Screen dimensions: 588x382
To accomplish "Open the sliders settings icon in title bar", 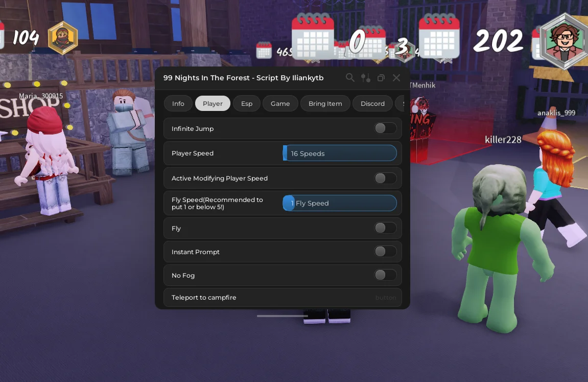I will click(366, 78).
